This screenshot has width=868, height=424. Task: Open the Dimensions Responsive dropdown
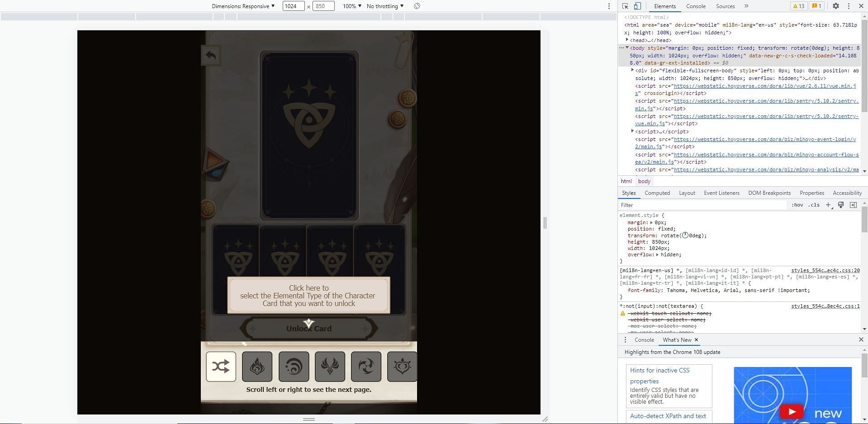[x=243, y=6]
